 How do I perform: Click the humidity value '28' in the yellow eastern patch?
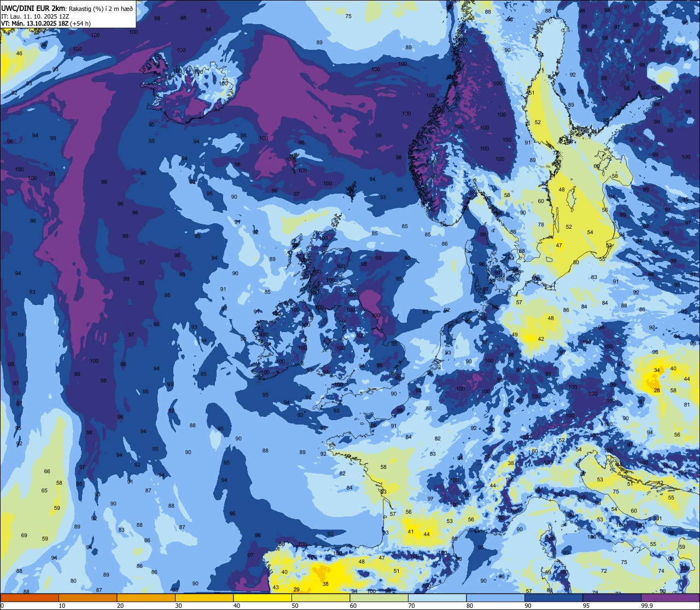657,390
